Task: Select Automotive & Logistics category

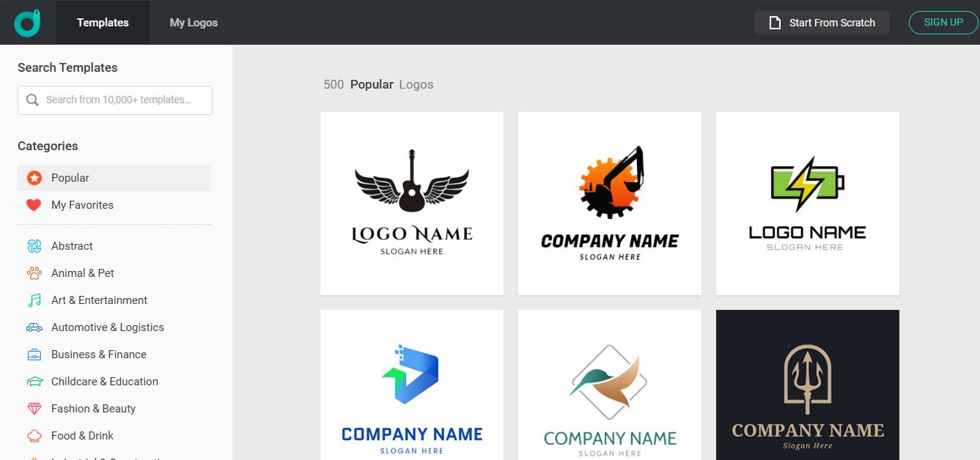Action: coord(114,327)
